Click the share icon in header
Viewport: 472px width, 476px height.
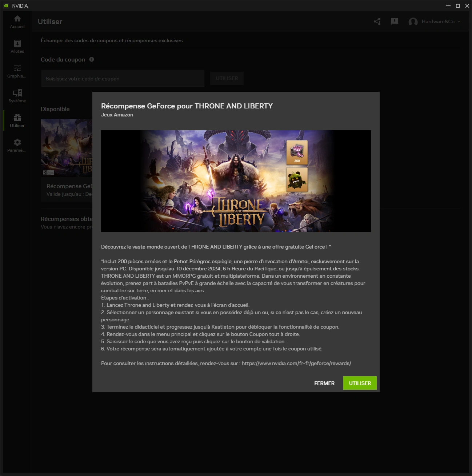click(377, 21)
